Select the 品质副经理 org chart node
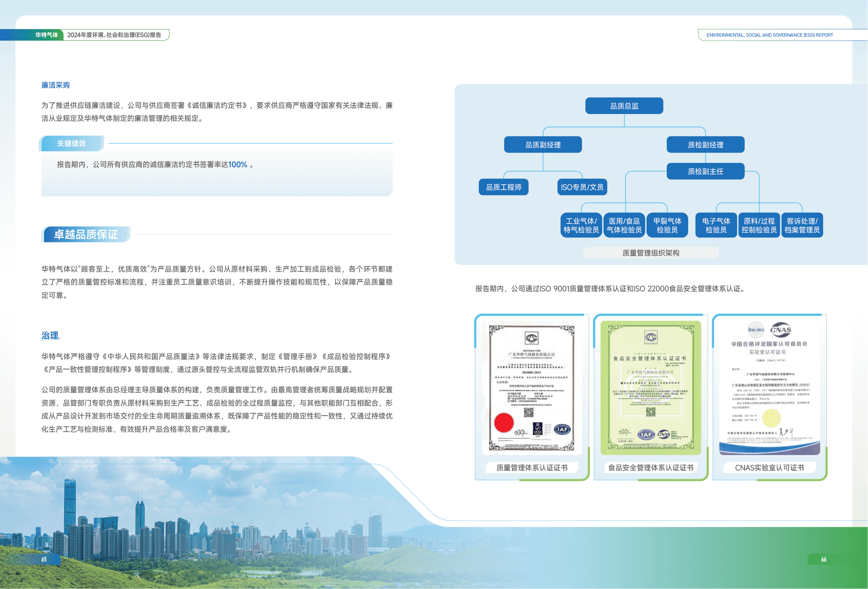The width and height of the screenshot is (868, 589). (x=543, y=145)
